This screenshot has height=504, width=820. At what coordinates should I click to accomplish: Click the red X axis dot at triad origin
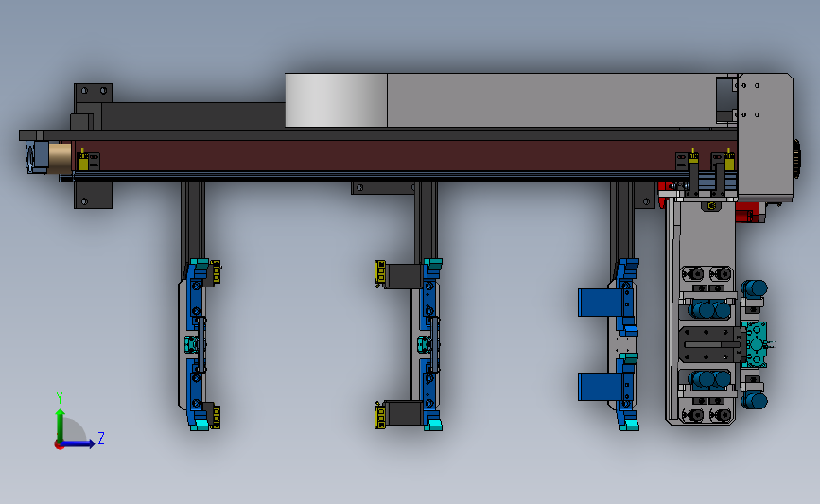click(x=59, y=445)
